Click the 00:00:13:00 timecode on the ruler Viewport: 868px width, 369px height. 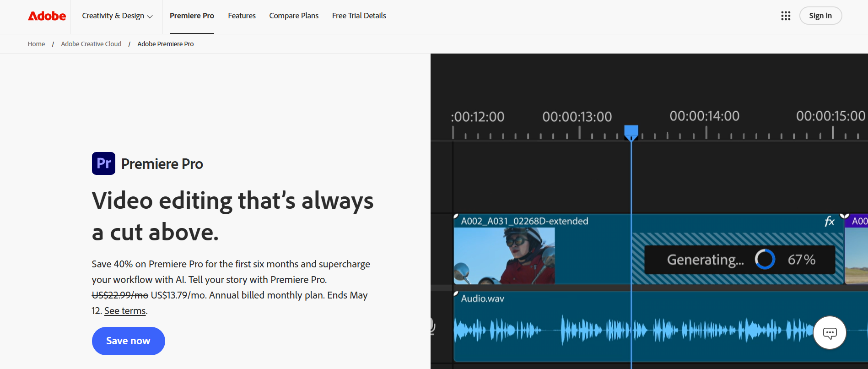(x=577, y=117)
